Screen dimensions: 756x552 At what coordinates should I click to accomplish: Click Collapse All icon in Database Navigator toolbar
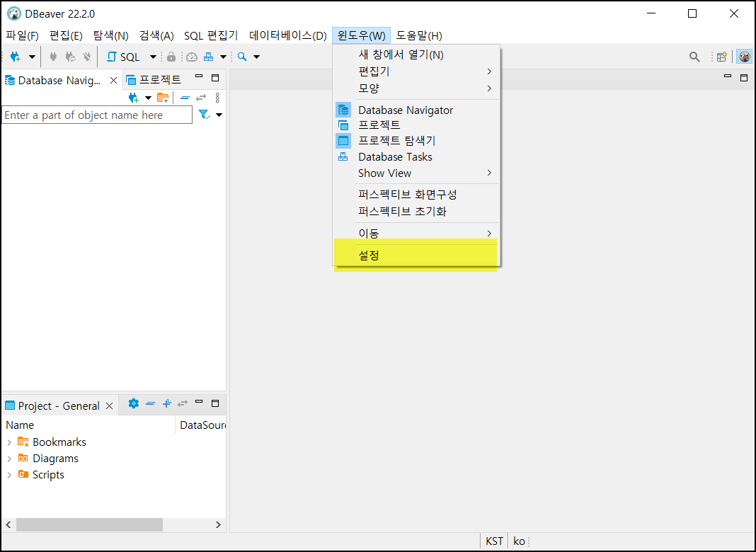pyautogui.click(x=185, y=98)
